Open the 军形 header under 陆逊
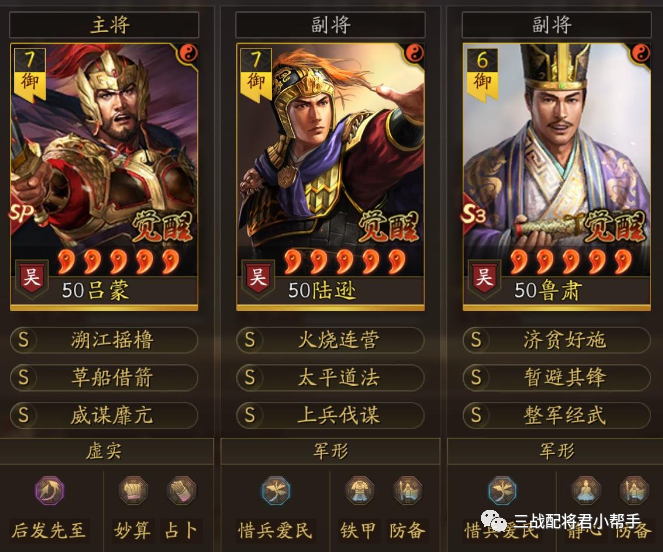The height and width of the screenshot is (552, 663). click(x=330, y=451)
